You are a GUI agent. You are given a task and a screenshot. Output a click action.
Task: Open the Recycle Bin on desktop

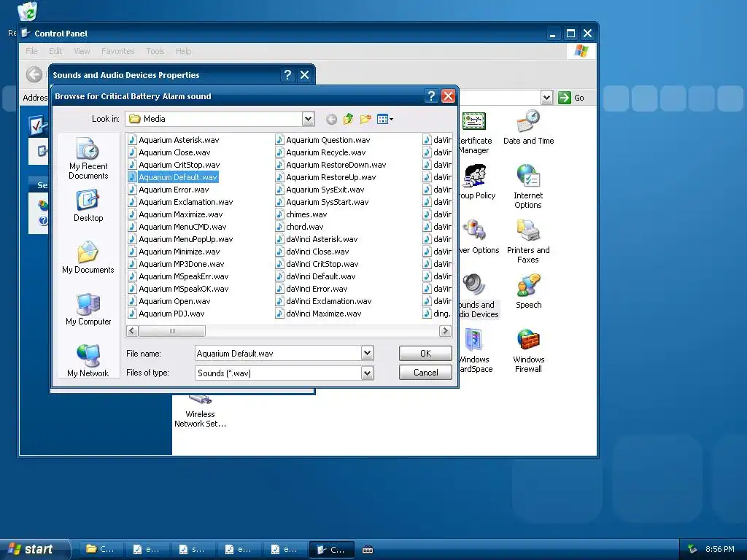(27, 12)
